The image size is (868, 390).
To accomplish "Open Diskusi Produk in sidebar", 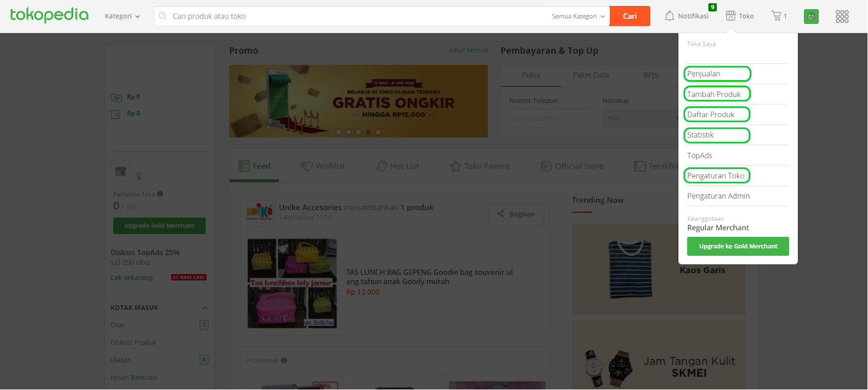I will click(133, 343).
